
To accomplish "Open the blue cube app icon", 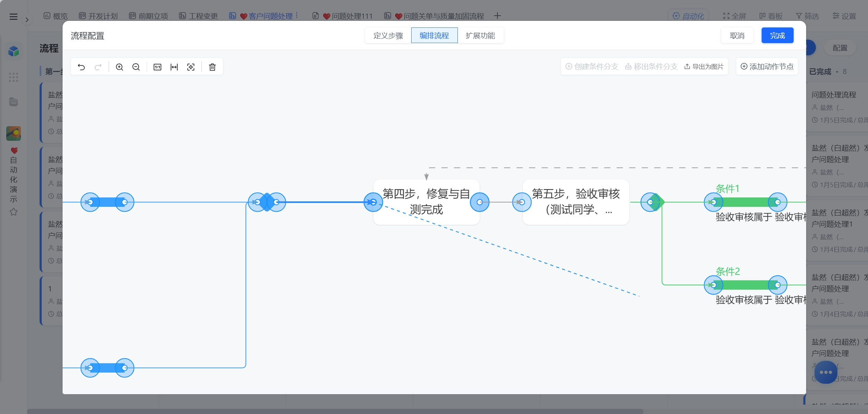I will 14,51.
